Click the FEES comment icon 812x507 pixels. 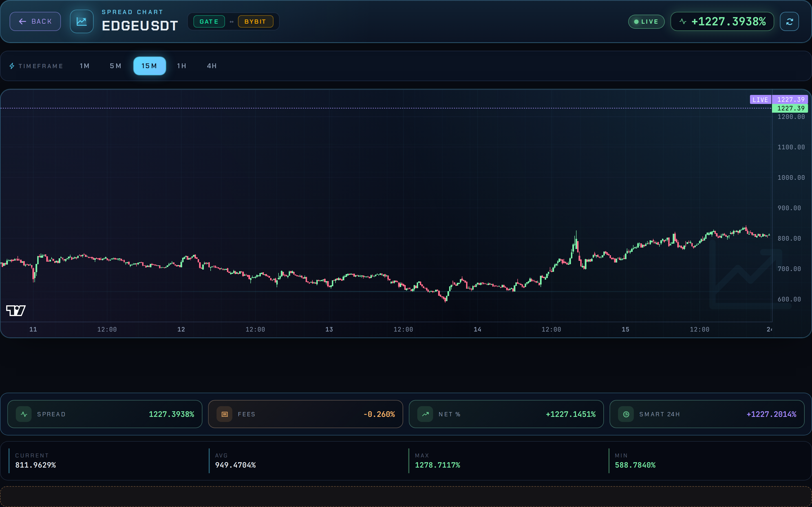[224, 414]
